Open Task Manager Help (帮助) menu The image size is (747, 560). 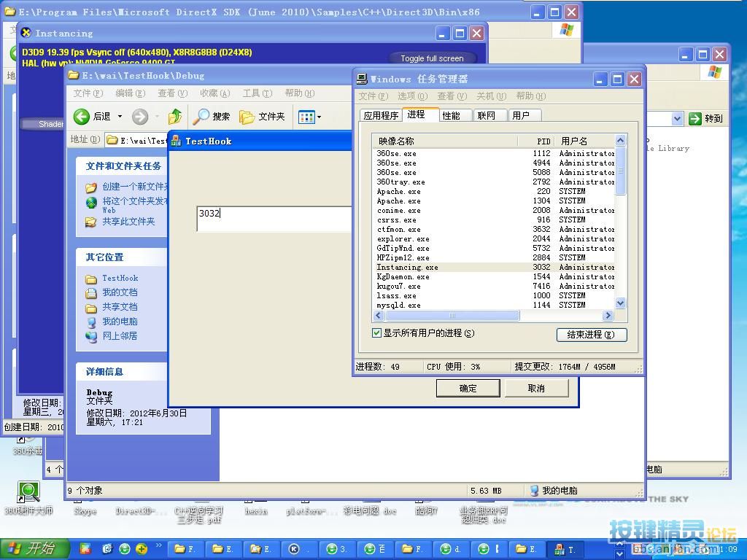[x=531, y=96]
